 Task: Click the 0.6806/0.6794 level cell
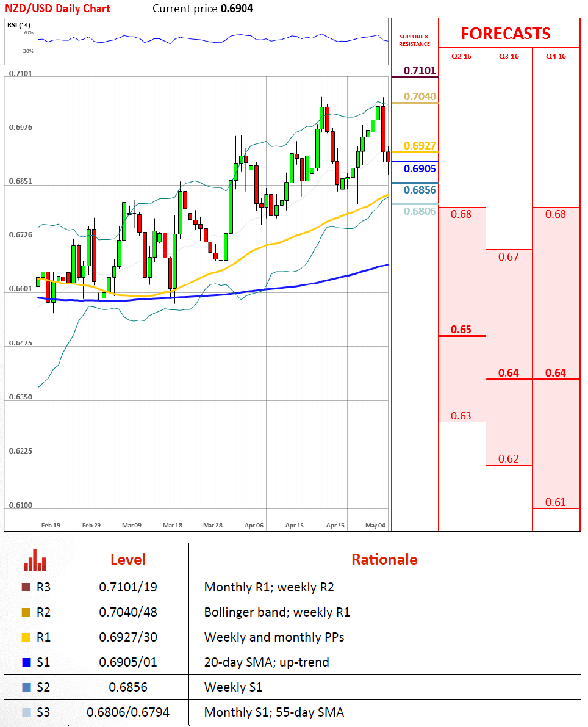128,712
